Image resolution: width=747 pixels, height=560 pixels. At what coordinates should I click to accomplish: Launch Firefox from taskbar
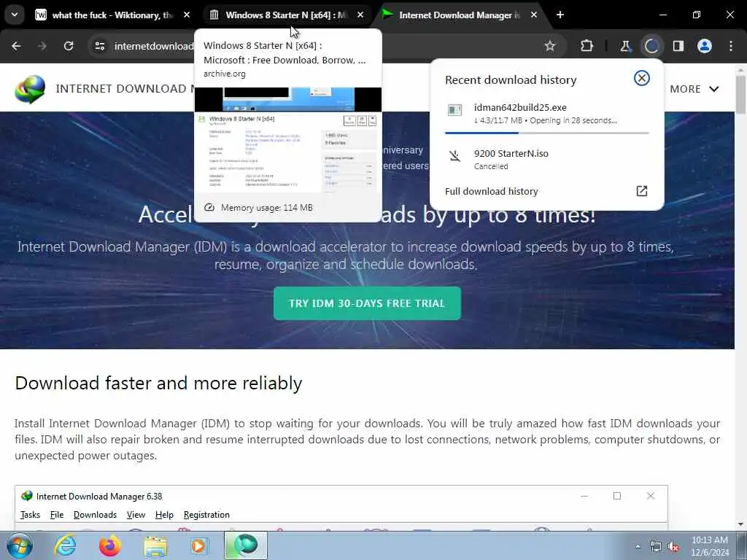tap(109, 545)
